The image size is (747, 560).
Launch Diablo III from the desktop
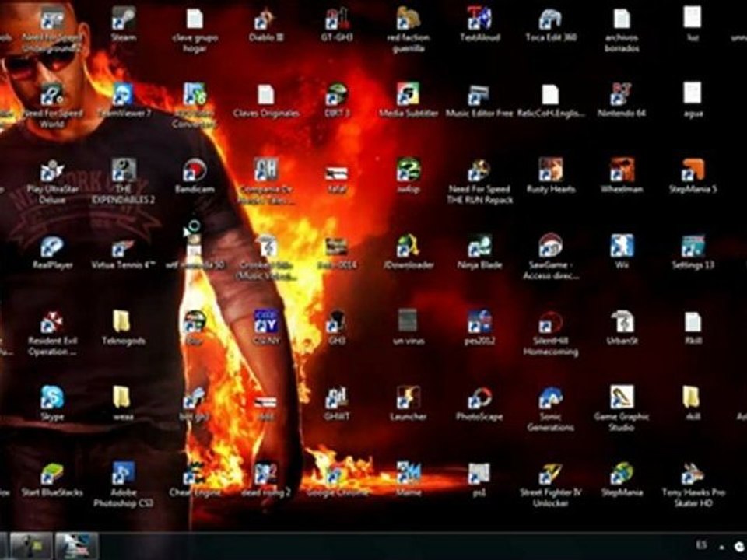(266, 24)
